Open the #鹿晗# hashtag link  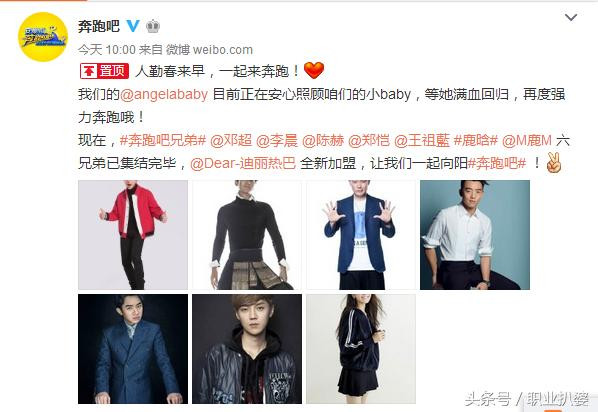(x=476, y=140)
